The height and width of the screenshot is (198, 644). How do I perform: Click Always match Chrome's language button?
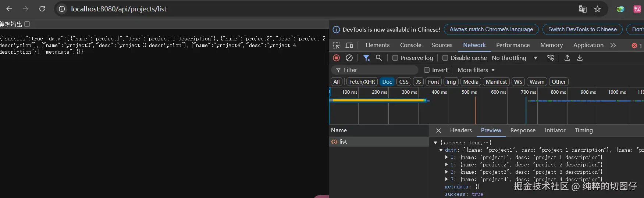pos(491,29)
